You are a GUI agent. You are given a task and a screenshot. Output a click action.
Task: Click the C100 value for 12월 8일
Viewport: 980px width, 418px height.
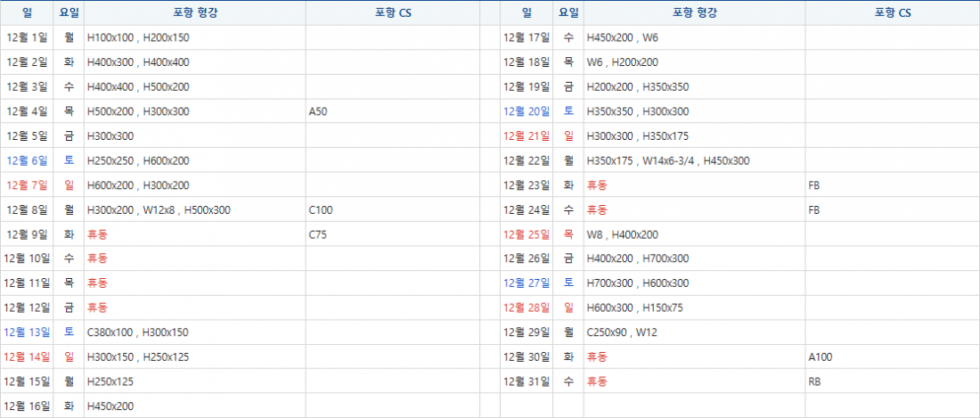click(321, 210)
